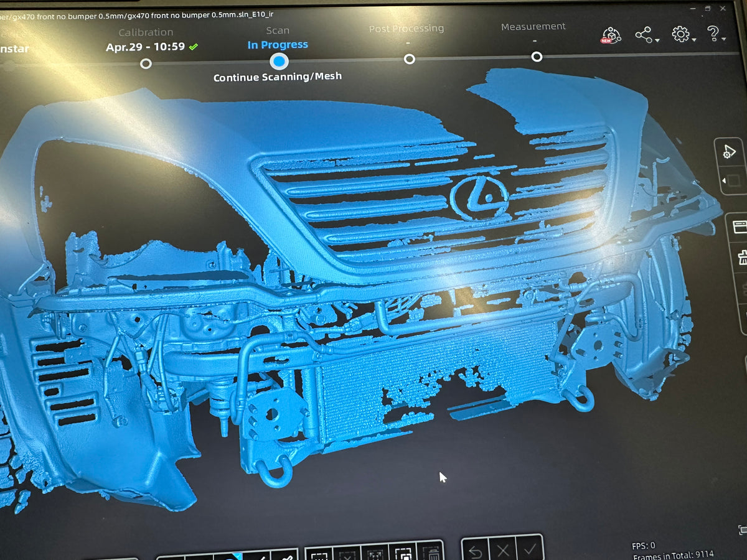Select the Scan step label
This screenshot has height=560, width=747.
278,30
